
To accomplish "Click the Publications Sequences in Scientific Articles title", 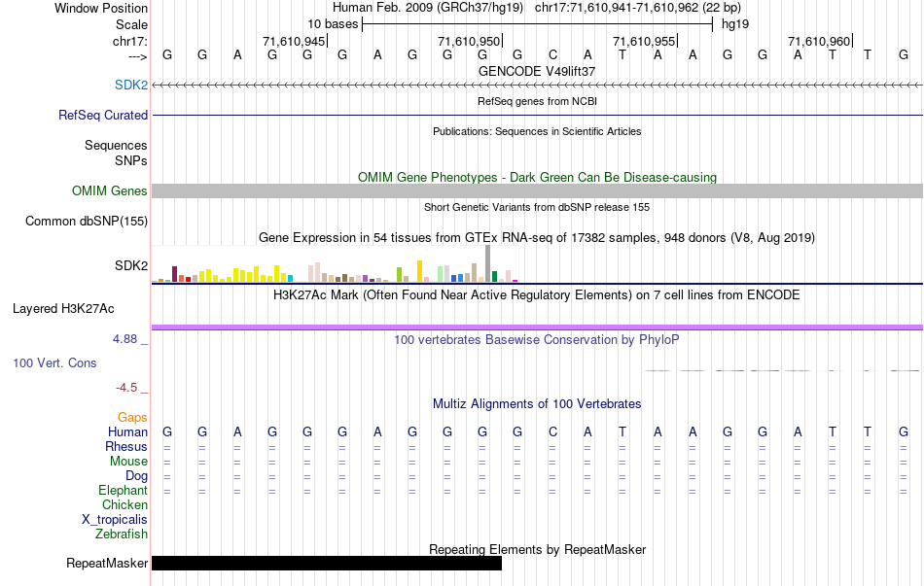I will tap(537, 131).
